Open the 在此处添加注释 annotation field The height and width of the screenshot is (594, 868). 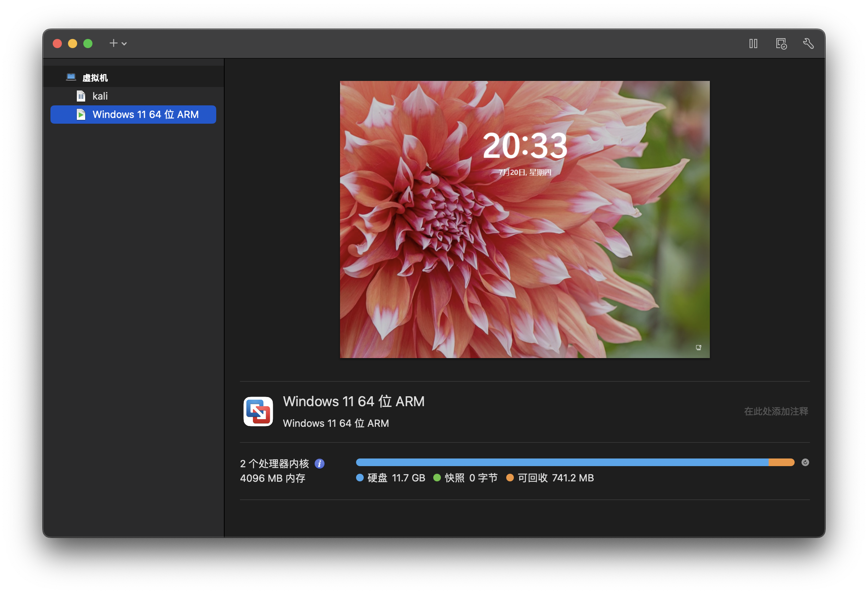coord(775,411)
